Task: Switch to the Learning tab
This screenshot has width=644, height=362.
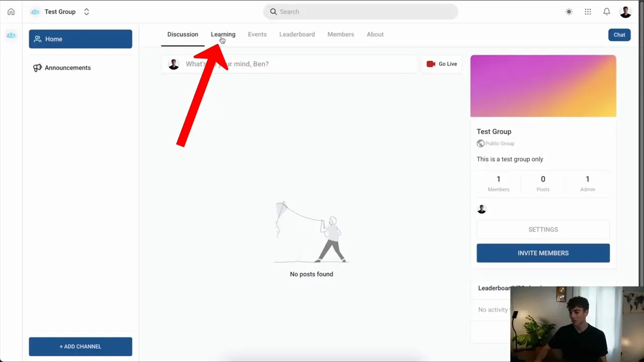Action: [223, 34]
